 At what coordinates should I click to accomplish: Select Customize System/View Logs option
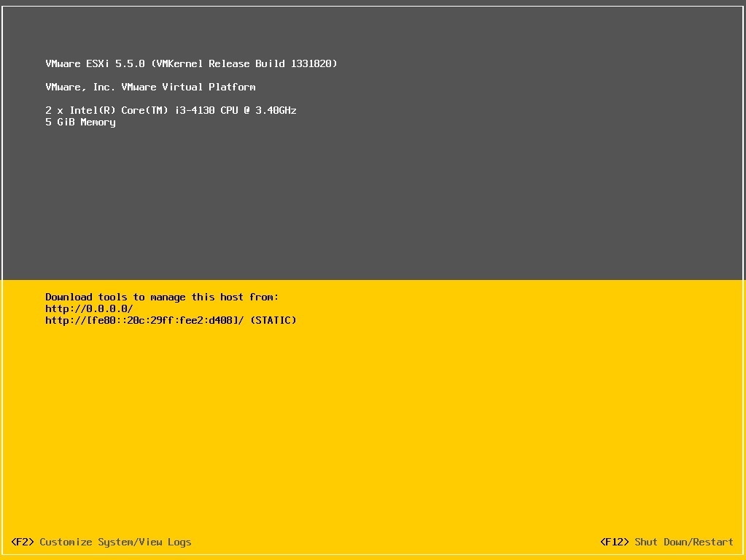pos(115,542)
